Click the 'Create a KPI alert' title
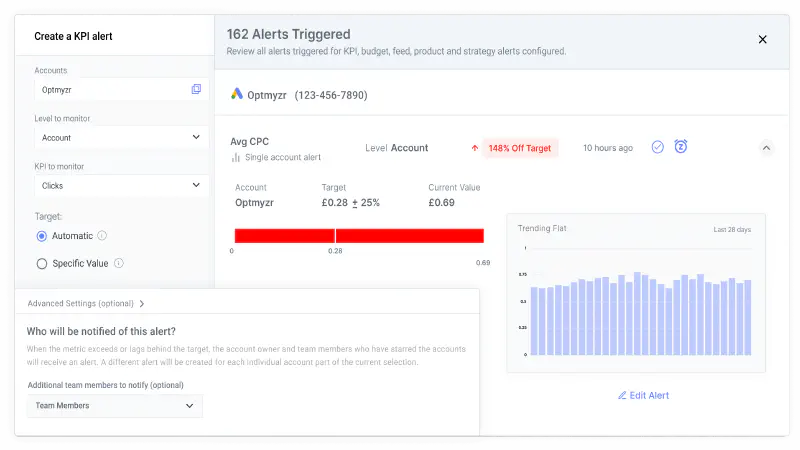Image resolution: width=800 pixels, height=450 pixels. (73, 36)
